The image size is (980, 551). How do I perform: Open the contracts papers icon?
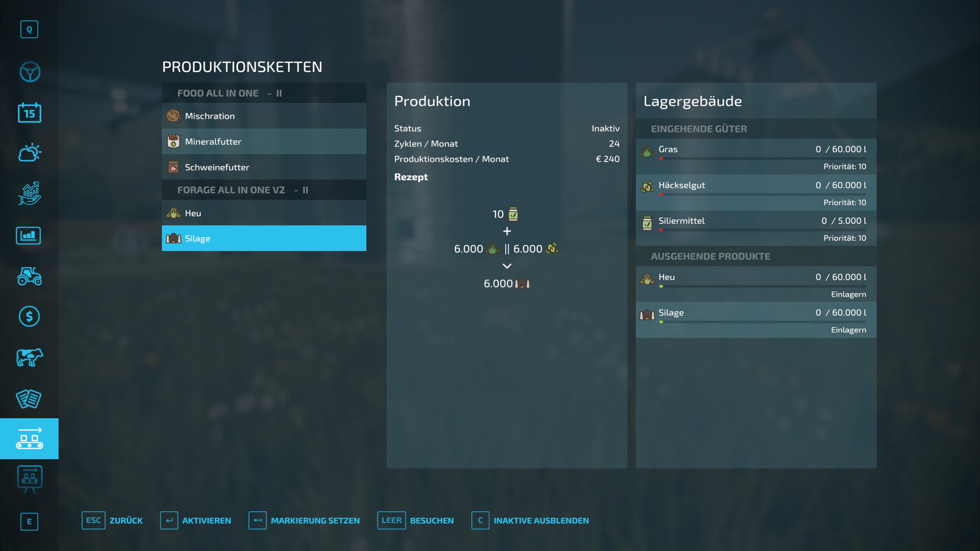tap(30, 398)
